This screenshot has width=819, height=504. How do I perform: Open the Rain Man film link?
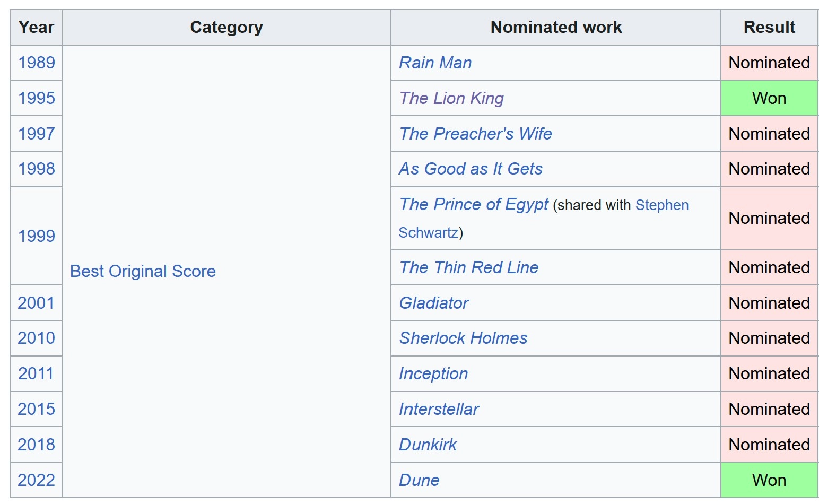click(x=435, y=63)
